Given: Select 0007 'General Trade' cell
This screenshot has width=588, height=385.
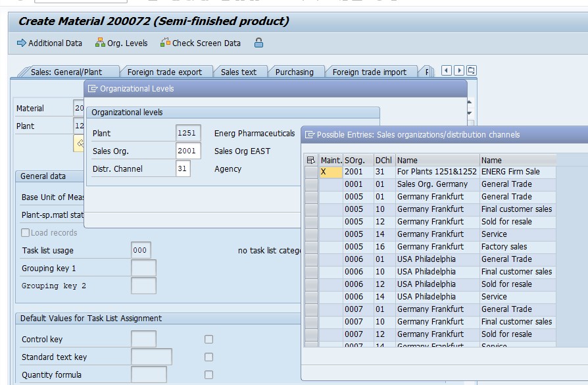Looking at the screenshot, I should coord(518,309).
